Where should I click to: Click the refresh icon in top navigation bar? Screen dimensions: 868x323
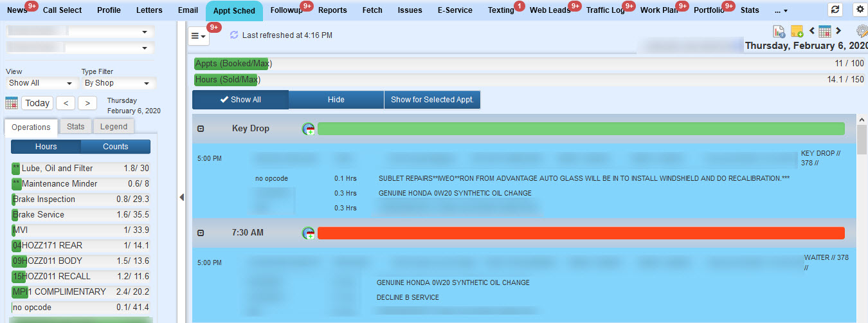(x=835, y=10)
